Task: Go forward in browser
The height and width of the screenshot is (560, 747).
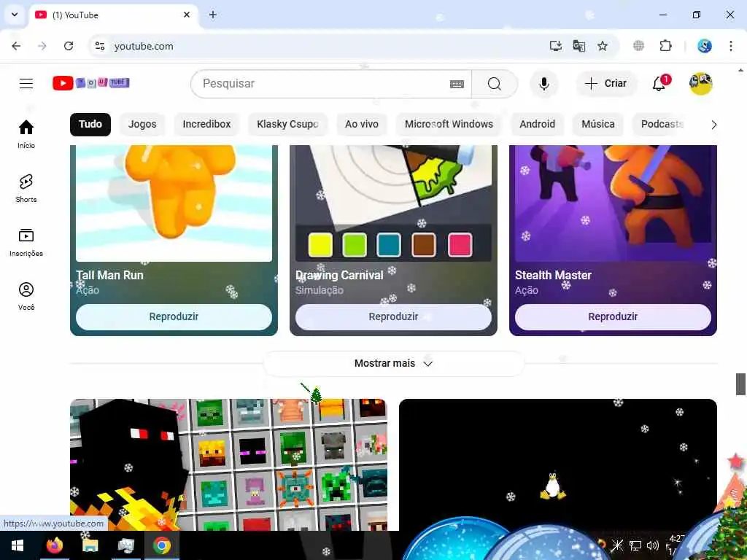Action: 42,46
